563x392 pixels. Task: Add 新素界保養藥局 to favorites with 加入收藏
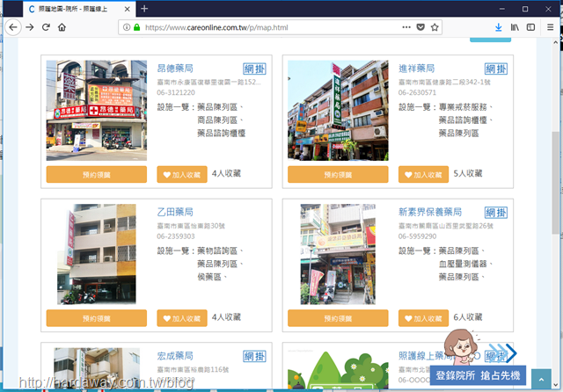click(423, 318)
